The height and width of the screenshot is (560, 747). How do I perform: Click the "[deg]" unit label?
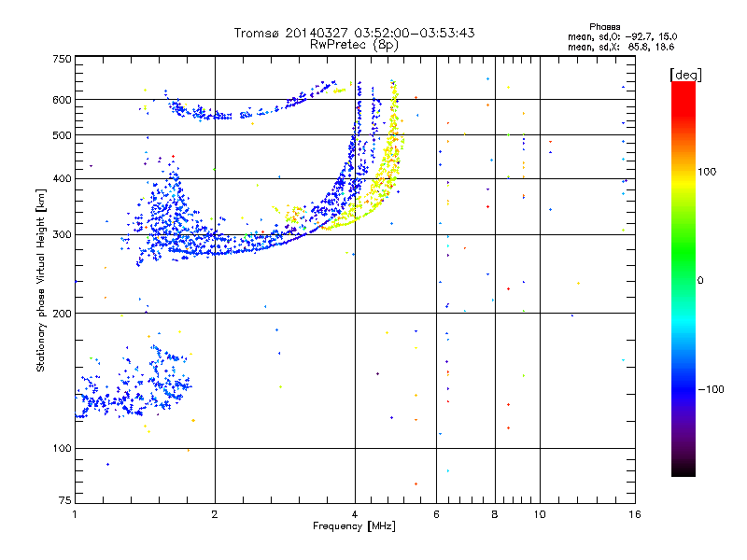coord(685,75)
